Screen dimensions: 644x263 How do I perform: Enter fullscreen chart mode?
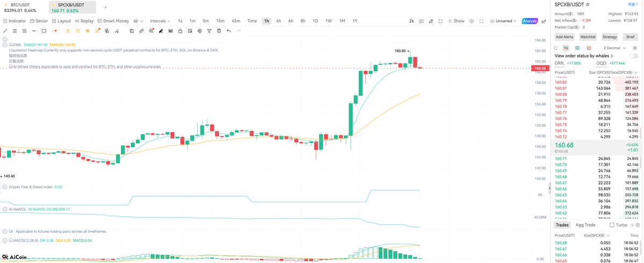click(x=481, y=21)
